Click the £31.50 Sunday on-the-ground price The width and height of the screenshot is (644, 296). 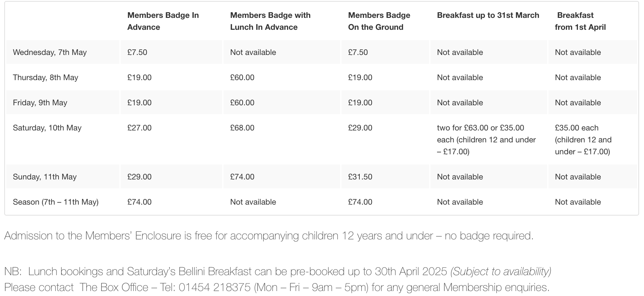360,177
